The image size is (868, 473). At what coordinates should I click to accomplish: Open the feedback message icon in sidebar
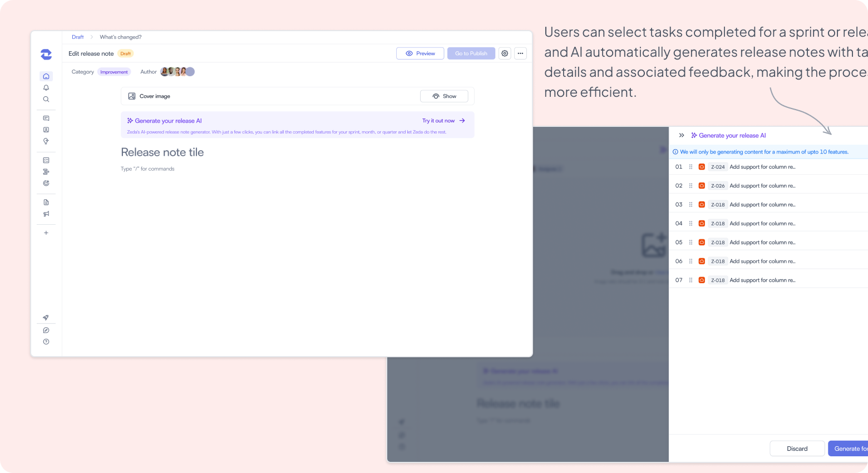(46, 118)
